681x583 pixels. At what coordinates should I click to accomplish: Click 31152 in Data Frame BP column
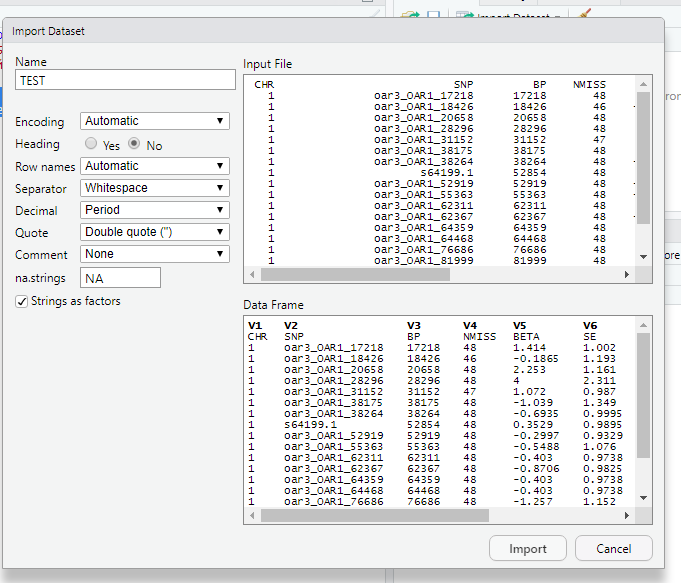(x=423, y=391)
